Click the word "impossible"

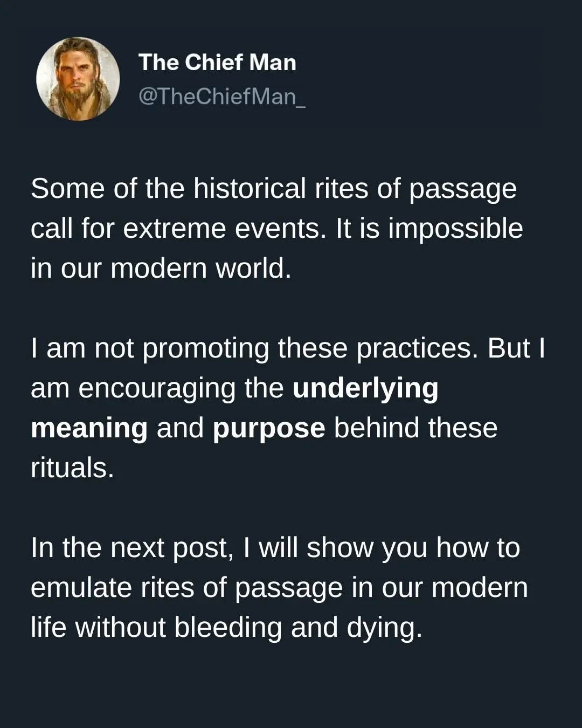(x=455, y=229)
